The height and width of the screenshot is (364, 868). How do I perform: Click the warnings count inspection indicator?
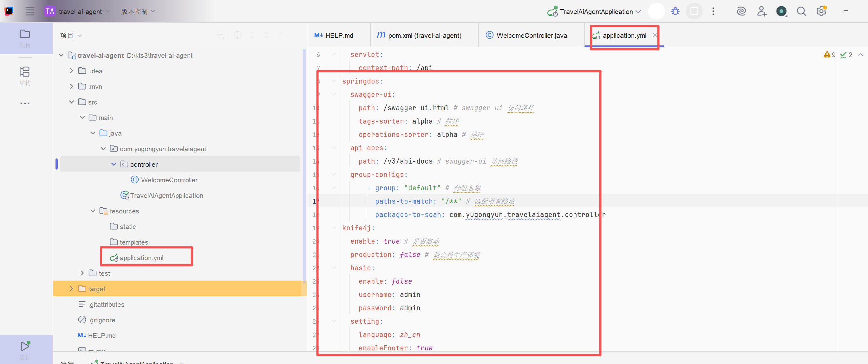click(830, 55)
